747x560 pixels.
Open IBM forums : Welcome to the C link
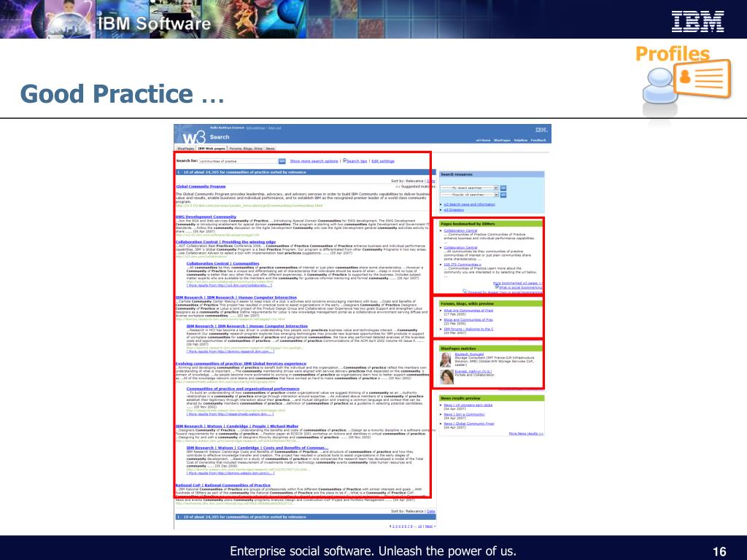tap(468, 329)
